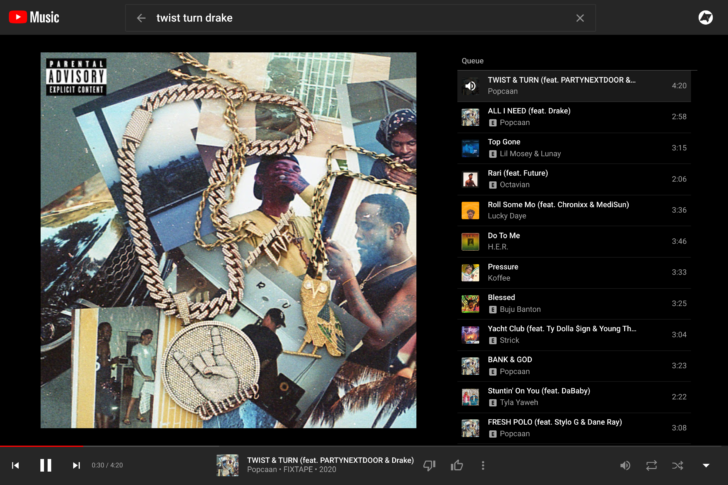Viewport: 728px width, 485px height.
Task: Click the 'Yacht Club' queue thumbnail
Action: point(470,335)
